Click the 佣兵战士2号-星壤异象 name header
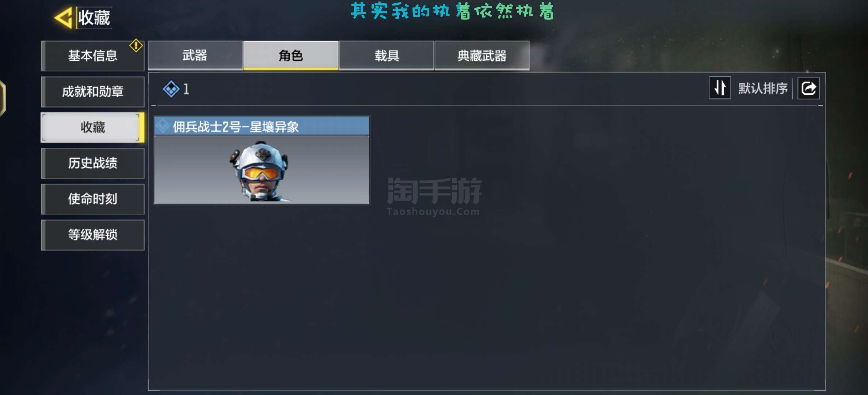The width and height of the screenshot is (868, 395). click(x=236, y=127)
